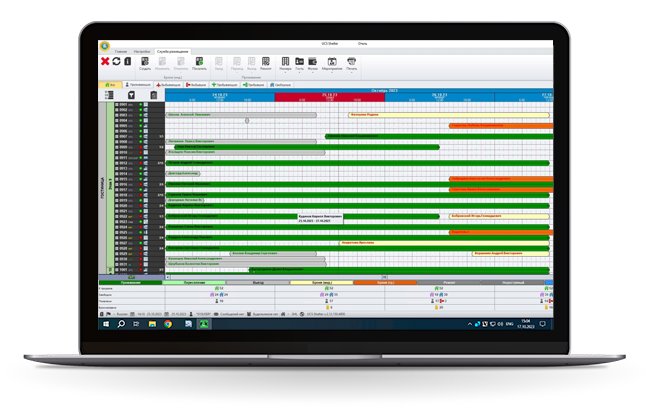This screenshot has width=650, height=412.
Task: Select the grey booking bar in room 0914 row
Action: [x=183, y=174]
